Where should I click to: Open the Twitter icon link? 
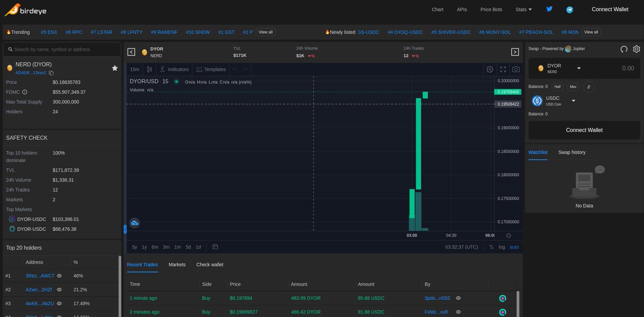click(549, 9)
